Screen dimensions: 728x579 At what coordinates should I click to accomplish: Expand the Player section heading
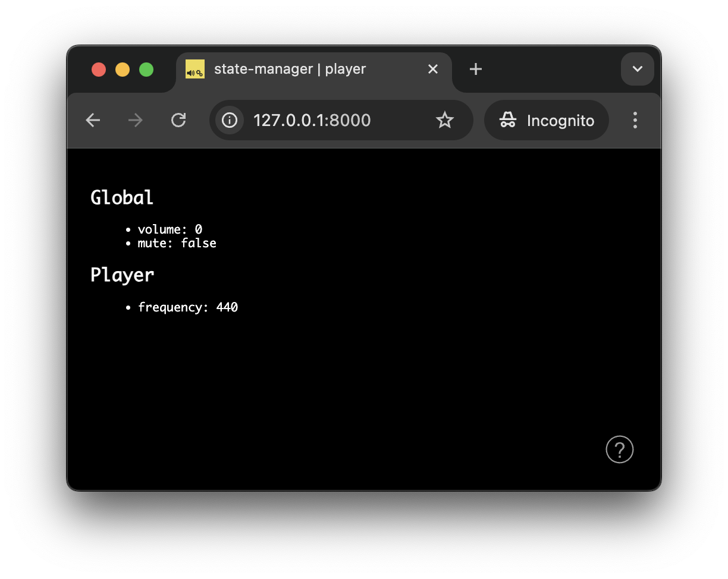122,275
